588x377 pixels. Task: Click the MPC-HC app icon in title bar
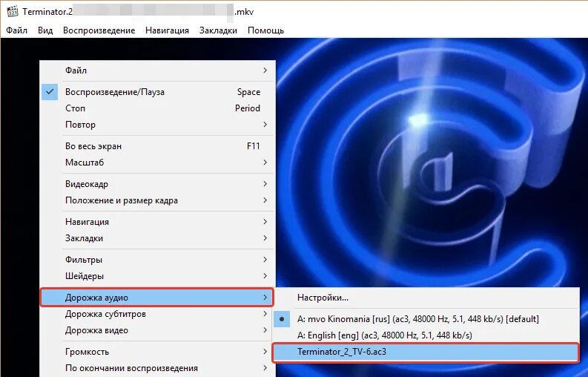click(13, 11)
